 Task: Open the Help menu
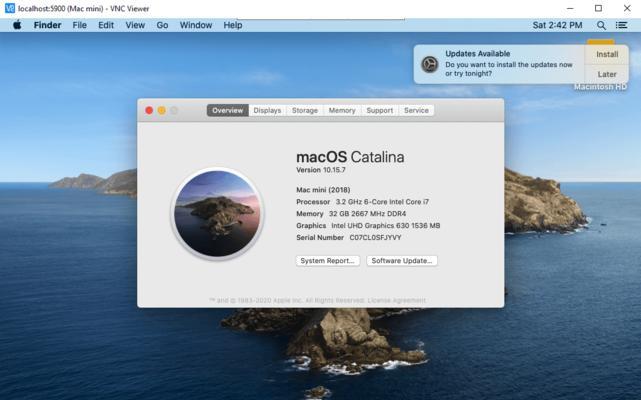(233, 25)
